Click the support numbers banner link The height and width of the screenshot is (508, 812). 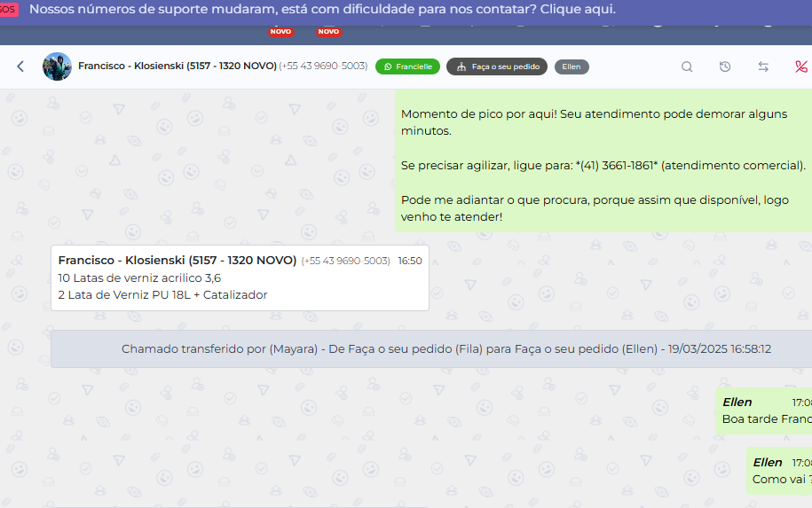tap(322, 10)
